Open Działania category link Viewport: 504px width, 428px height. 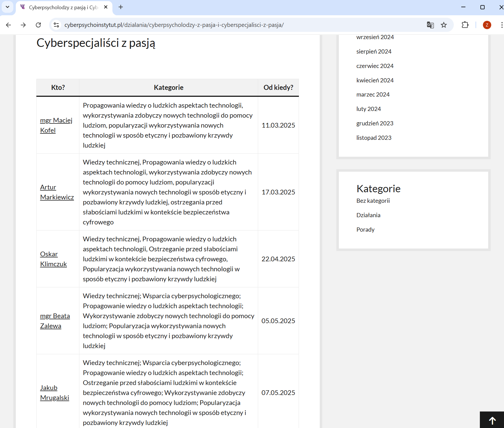tap(368, 215)
